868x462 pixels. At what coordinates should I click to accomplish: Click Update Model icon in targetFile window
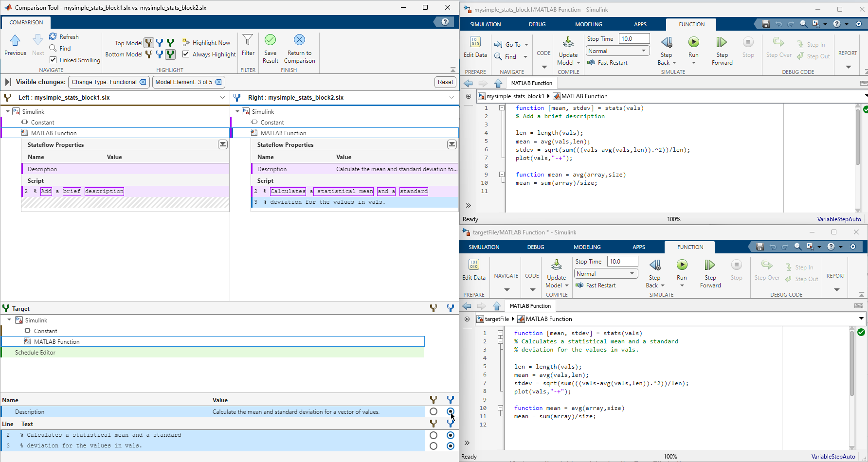[556, 265]
